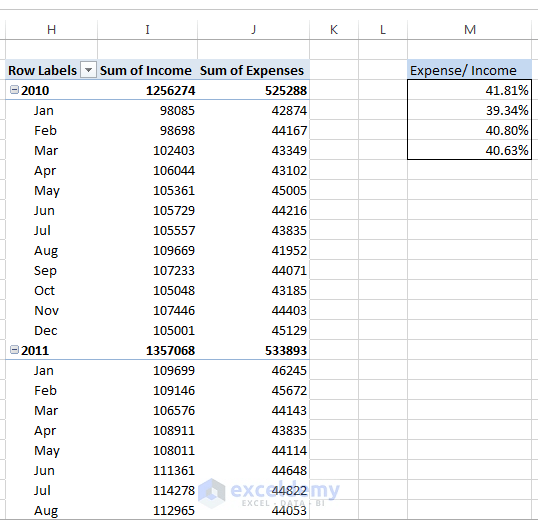Select income cell 107446
538x520 pixels.
click(148, 310)
